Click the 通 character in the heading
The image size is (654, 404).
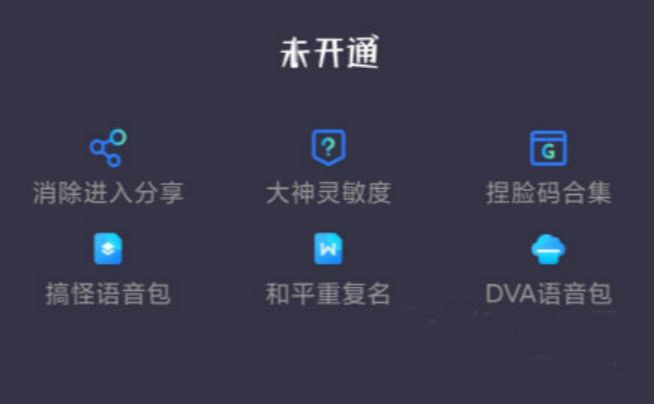point(363,53)
